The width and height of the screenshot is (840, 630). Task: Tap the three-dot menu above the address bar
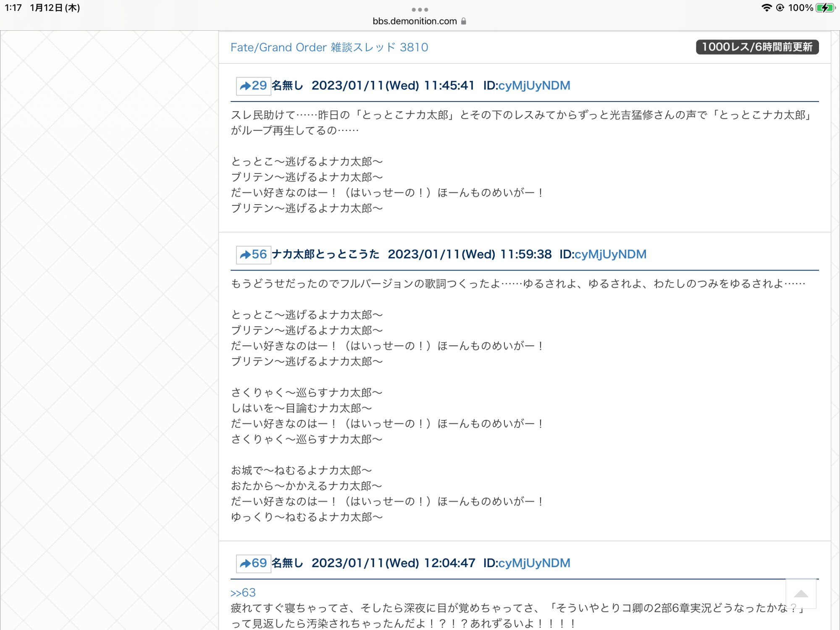pyautogui.click(x=420, y=9)
